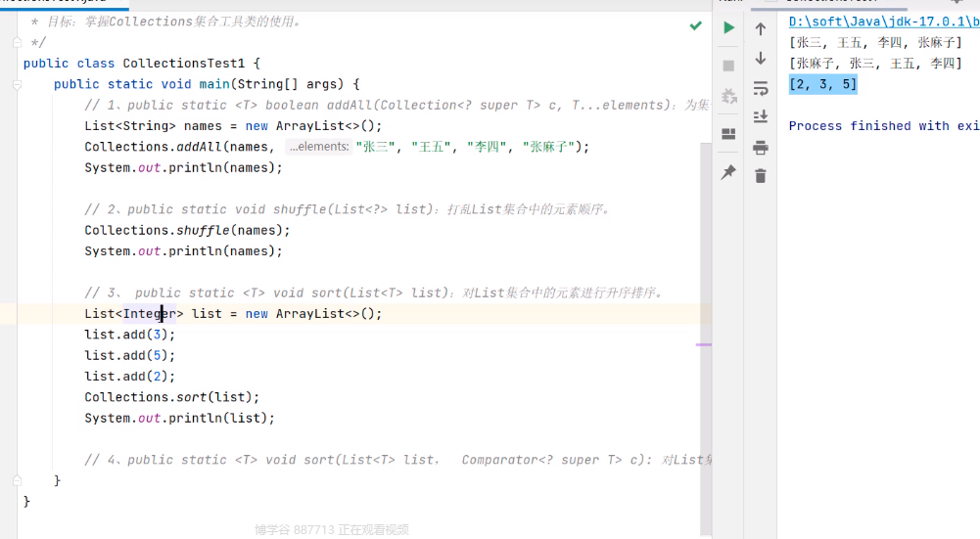Click highlighted output '[2, 3, 5]'
The image size is (980, 539).
(x=822, y=84)
